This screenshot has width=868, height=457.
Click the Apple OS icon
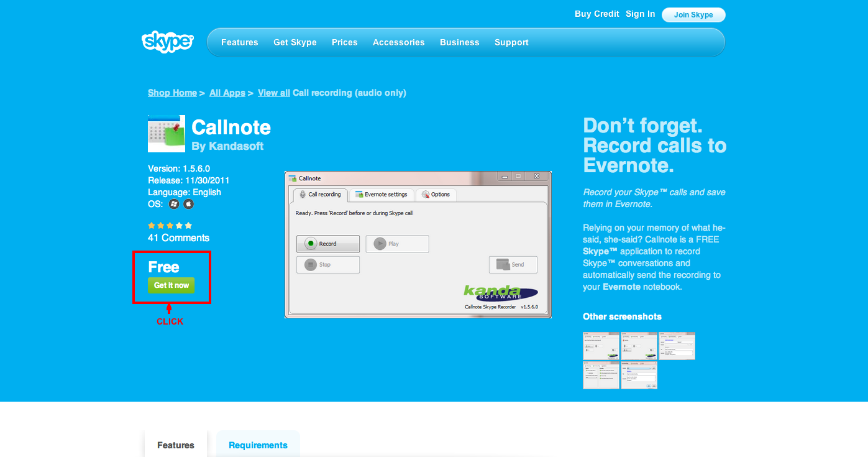[x=188, y=204]
